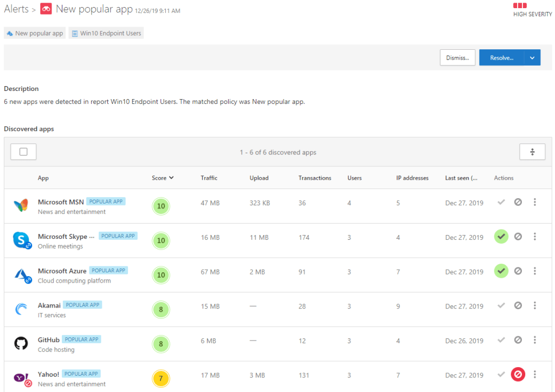Image resolution: width=555 pixels, height=392 pixels.
Task: Expand table rows with the collapse/expand button
Action: point(532,152)
